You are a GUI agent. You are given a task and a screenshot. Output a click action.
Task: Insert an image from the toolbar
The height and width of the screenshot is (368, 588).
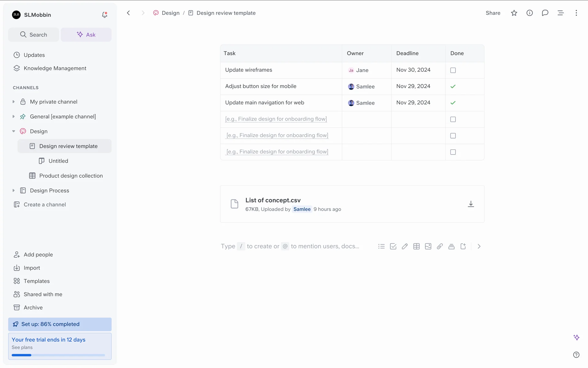point(428,246)
